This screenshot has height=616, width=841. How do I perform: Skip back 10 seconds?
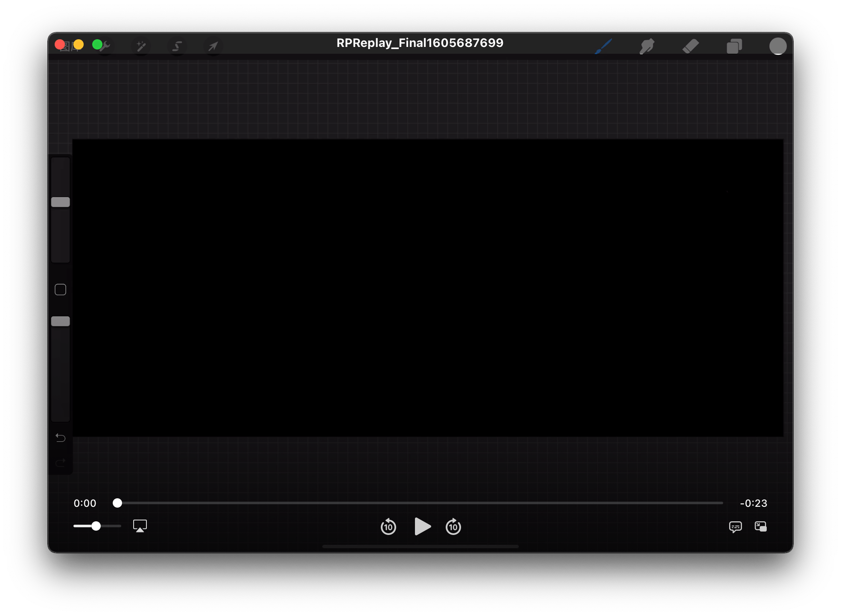pos(388,527)
